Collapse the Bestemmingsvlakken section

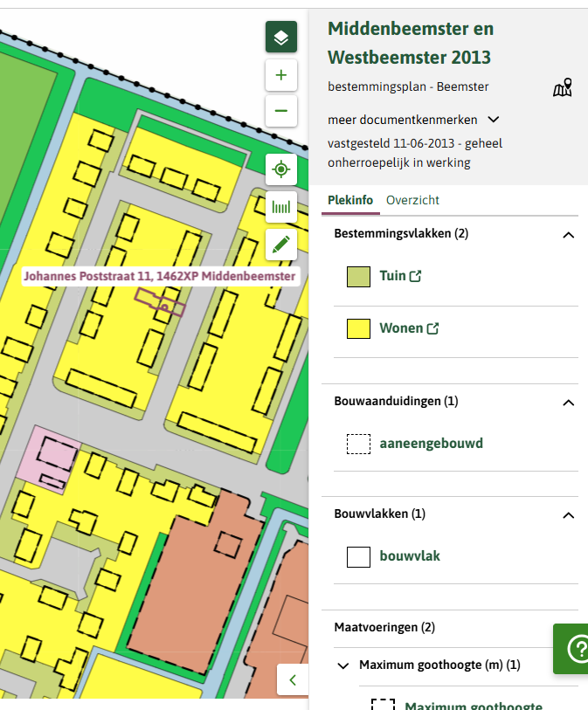[568, 235]
